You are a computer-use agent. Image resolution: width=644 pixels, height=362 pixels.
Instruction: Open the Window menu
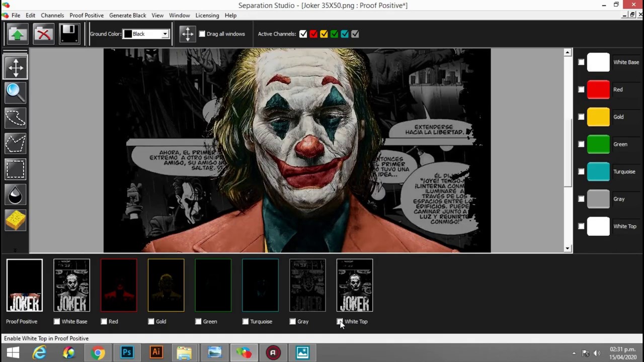coord(179,16)
